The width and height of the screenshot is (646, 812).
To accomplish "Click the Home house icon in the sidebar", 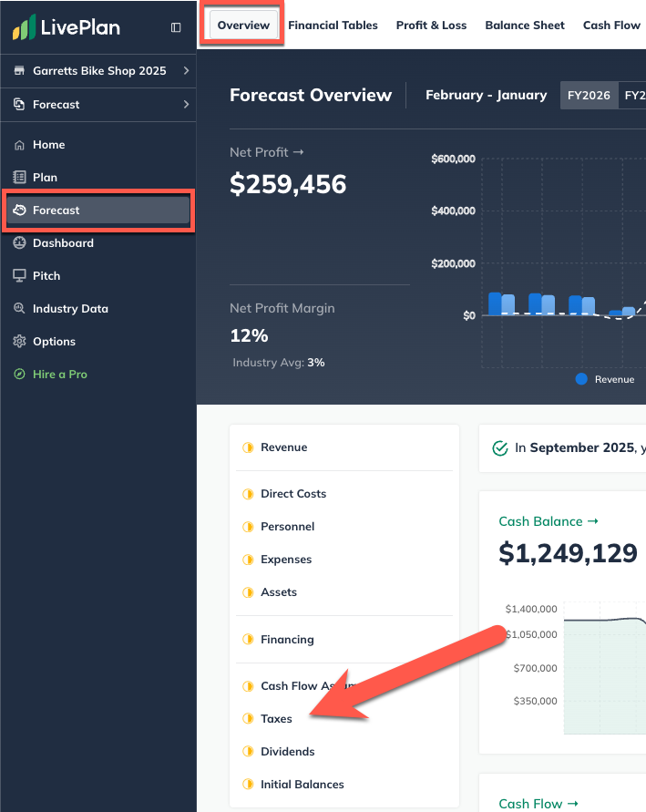I will click(x=19, y=145).
